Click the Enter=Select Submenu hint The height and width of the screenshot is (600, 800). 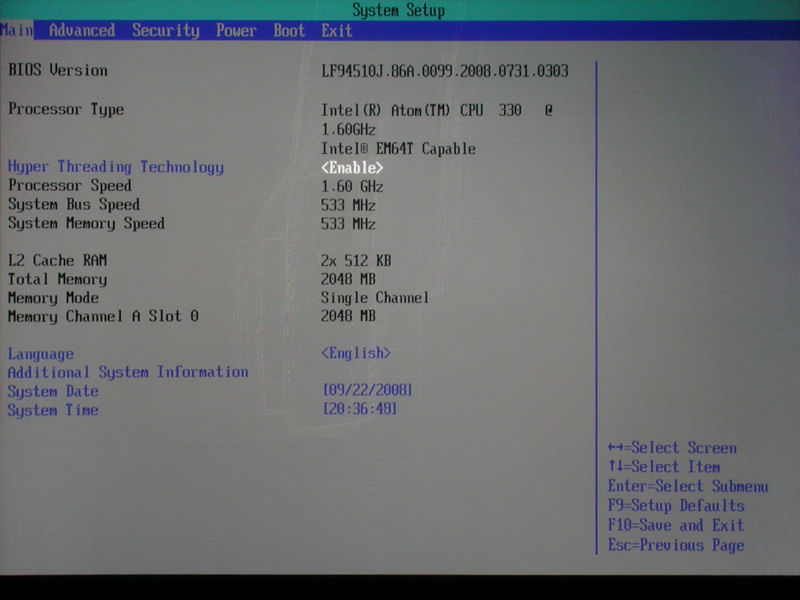[x=688, y=486]
